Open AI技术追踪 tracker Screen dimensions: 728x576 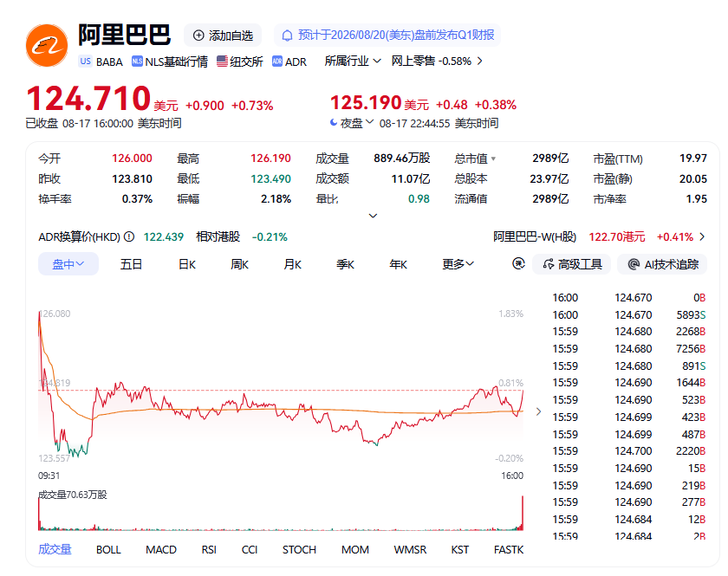click(x=662, y=264)
